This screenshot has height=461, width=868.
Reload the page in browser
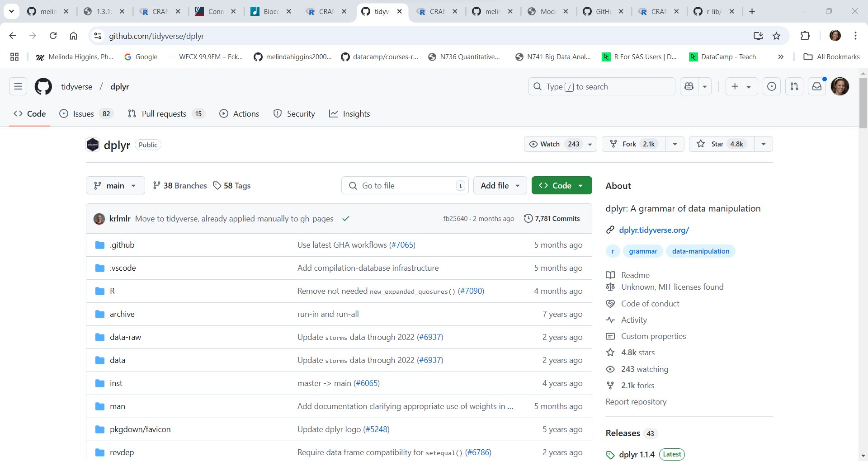[53, 36]
